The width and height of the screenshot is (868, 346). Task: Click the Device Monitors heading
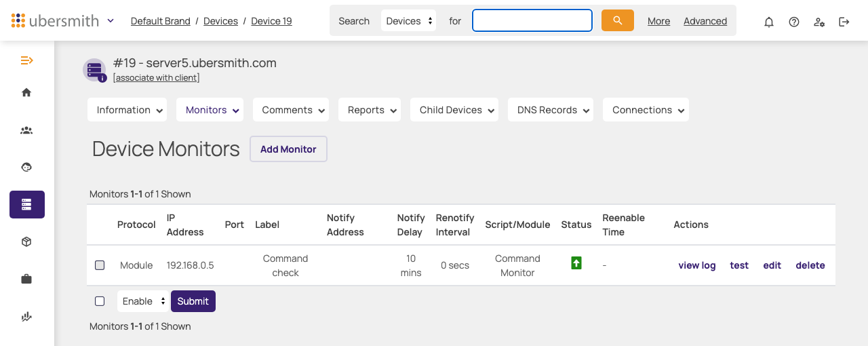[166, 149]
